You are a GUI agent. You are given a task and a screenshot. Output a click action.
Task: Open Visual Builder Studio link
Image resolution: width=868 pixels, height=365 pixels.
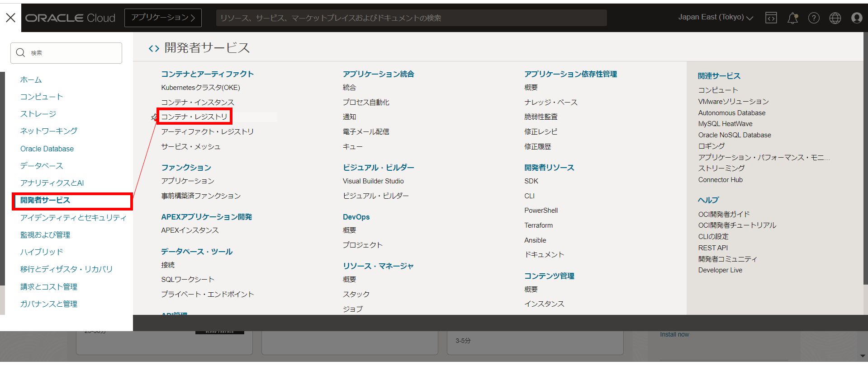(x=373, y=181)
